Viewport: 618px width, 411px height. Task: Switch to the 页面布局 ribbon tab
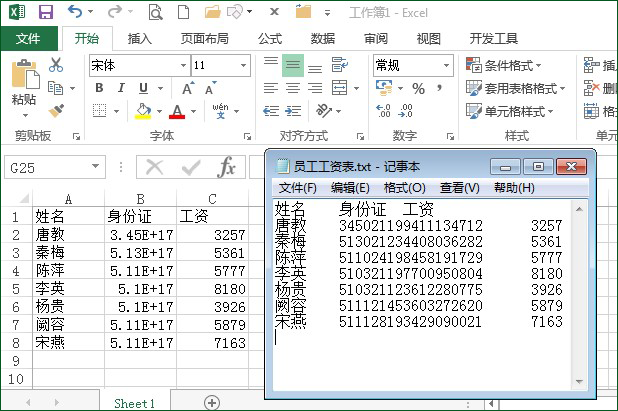click(x=205, y=39)
